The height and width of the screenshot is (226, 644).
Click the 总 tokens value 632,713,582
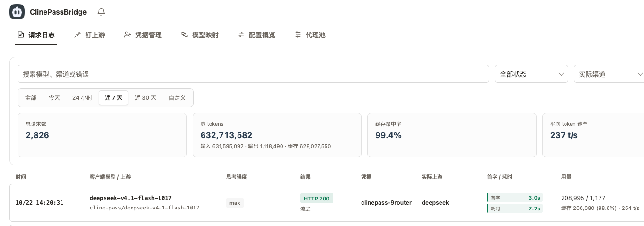point(227,135)
